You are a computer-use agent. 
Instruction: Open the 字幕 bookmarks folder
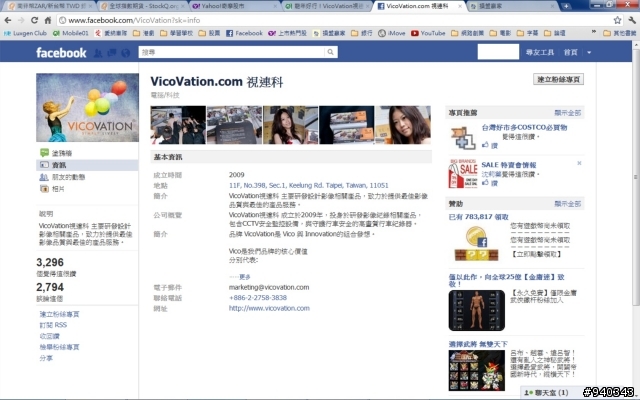coord(528,33)
